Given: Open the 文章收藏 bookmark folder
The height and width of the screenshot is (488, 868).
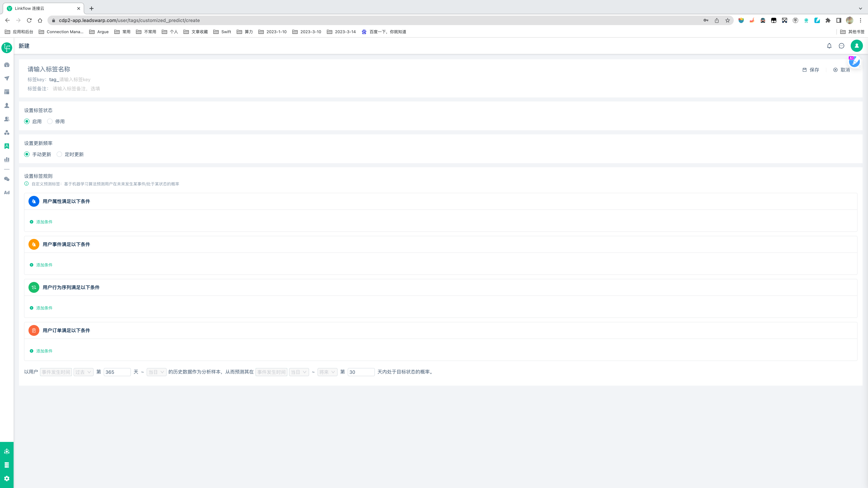Looking at the screenshot, I should pyautogui.click(x=196, y=32).
